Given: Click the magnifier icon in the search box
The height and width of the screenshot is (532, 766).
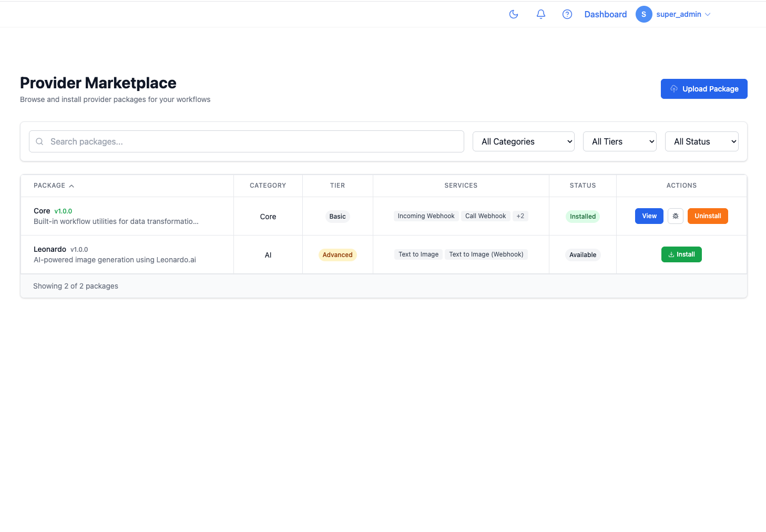Looking at the screenshot, I should tap(39, 141).
